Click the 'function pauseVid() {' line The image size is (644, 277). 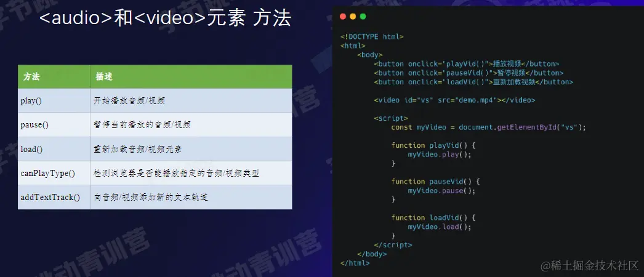point(435,181)
